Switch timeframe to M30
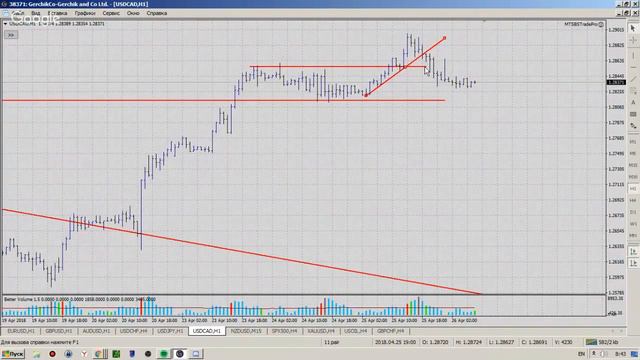The height and width of the screenshot is (360, 640). coord(633,177)
